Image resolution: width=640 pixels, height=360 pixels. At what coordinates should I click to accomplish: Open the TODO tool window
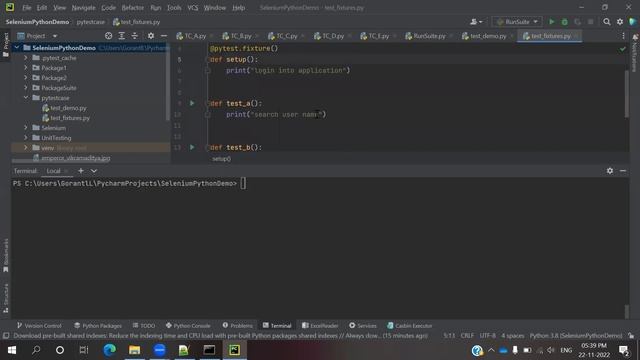tap(144, 325)
